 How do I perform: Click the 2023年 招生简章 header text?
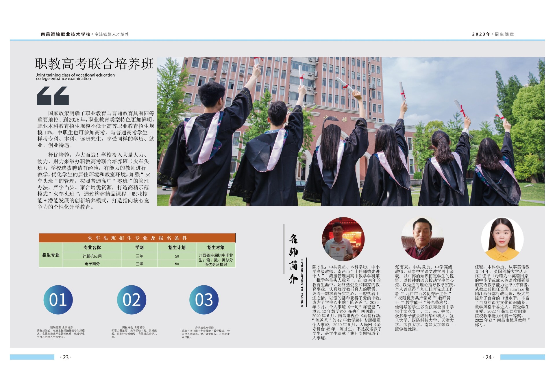tap(493, 34)
